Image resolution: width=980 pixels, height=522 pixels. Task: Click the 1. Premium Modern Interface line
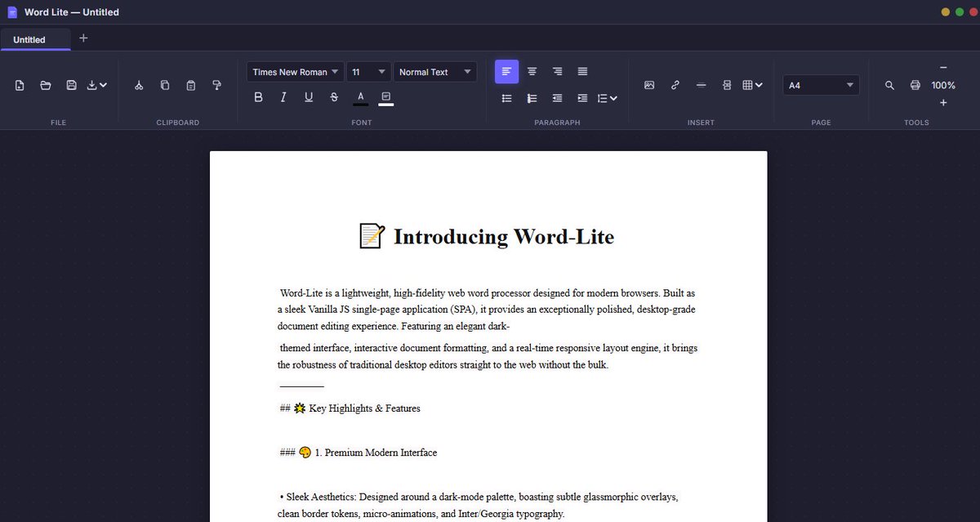[x=358, y=452]
